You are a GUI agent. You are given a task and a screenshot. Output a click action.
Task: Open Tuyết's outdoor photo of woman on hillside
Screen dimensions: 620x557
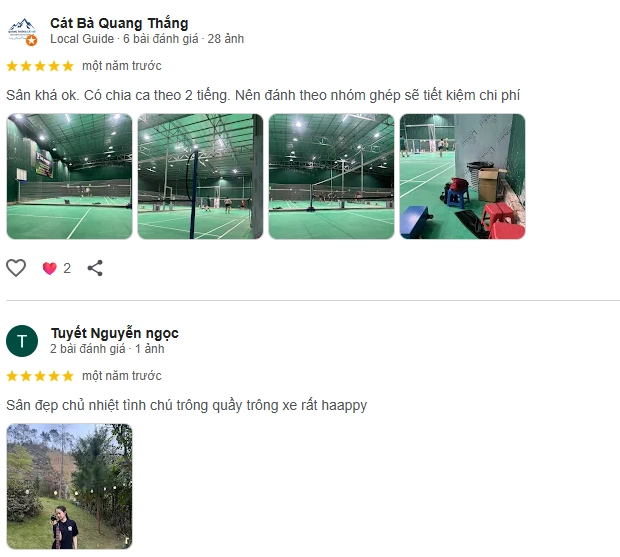point(70,486)
